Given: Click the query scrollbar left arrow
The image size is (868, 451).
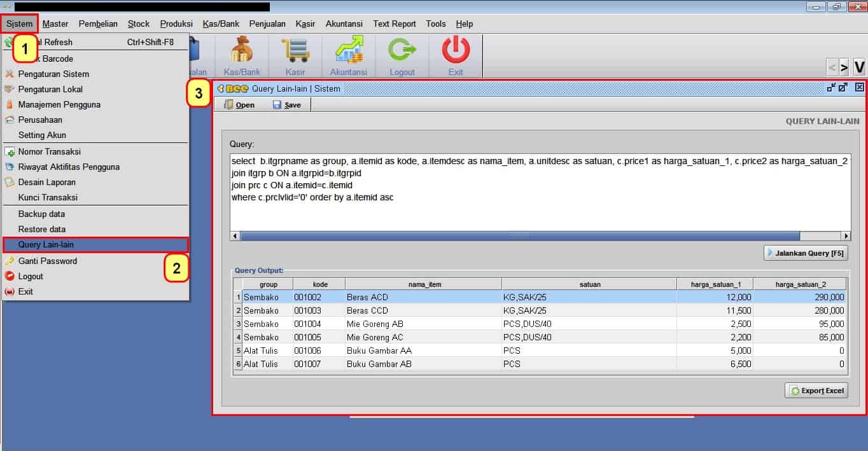Looking at the screenshot, I should [235, 236].
